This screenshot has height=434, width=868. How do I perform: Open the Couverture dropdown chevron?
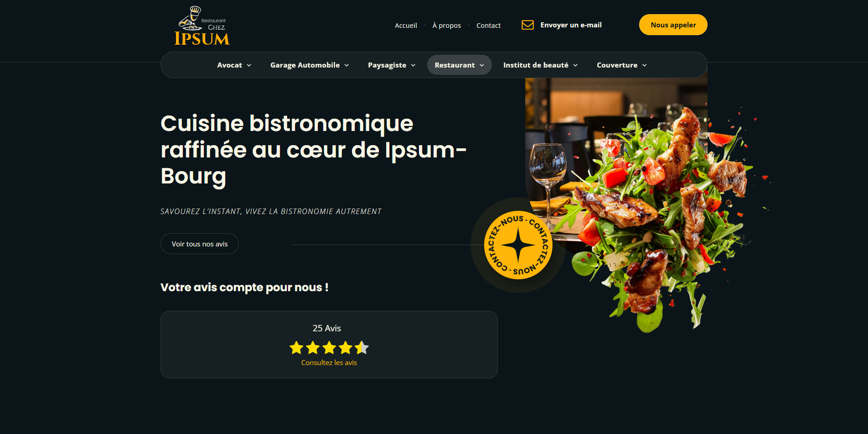[645, 65]
